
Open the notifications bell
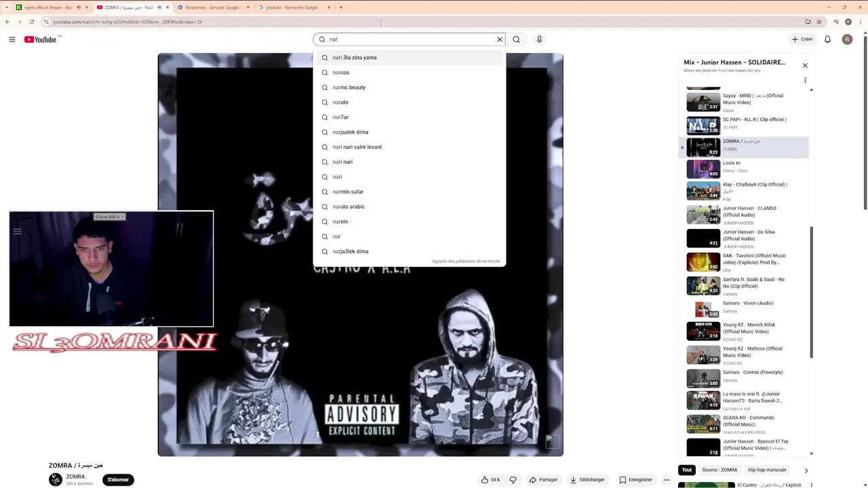pyautogui.click(x=827, y=39)
